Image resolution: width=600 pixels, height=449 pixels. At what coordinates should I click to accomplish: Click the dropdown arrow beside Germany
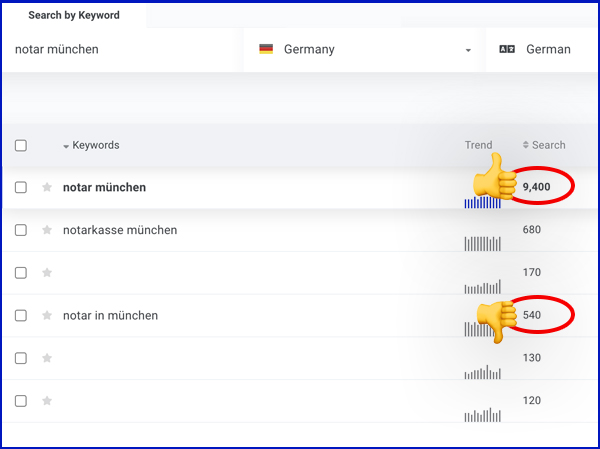(468, 51)
